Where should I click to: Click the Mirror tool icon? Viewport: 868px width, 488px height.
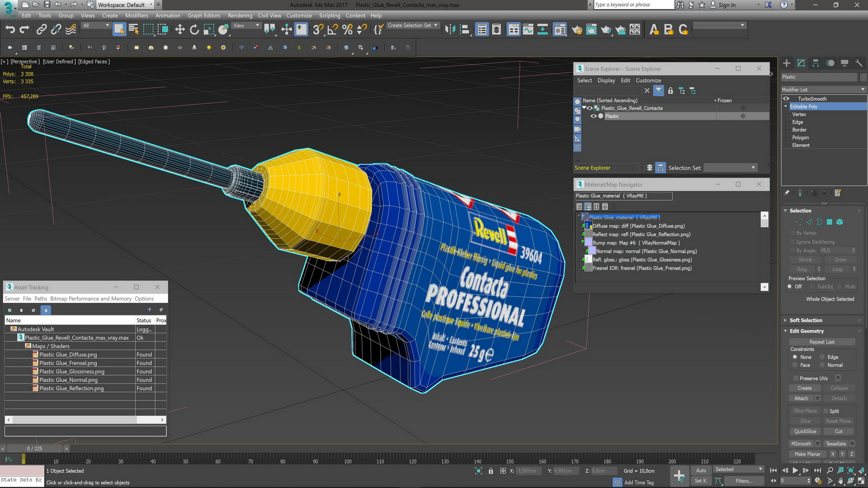coord(450,30)
